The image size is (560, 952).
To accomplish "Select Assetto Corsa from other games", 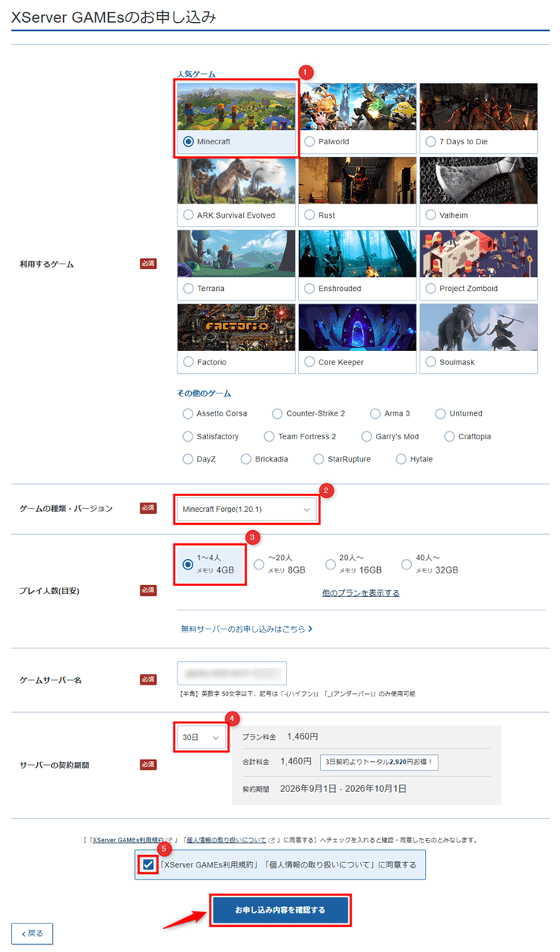I will pyautogui.click(x=188, y=413).
